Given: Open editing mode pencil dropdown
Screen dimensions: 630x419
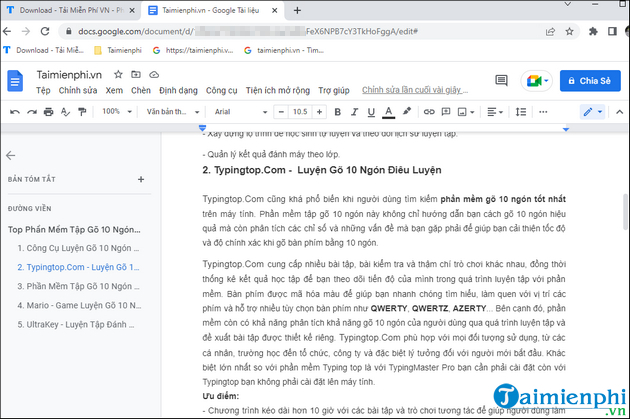Looking at the screenshot, I should point(593,112).
